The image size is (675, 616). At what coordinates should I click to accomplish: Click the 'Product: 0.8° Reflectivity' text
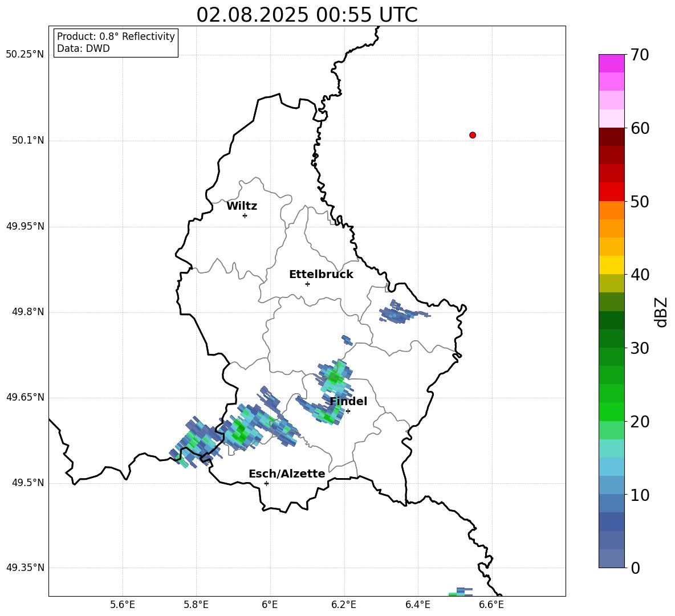pos(116,36)
